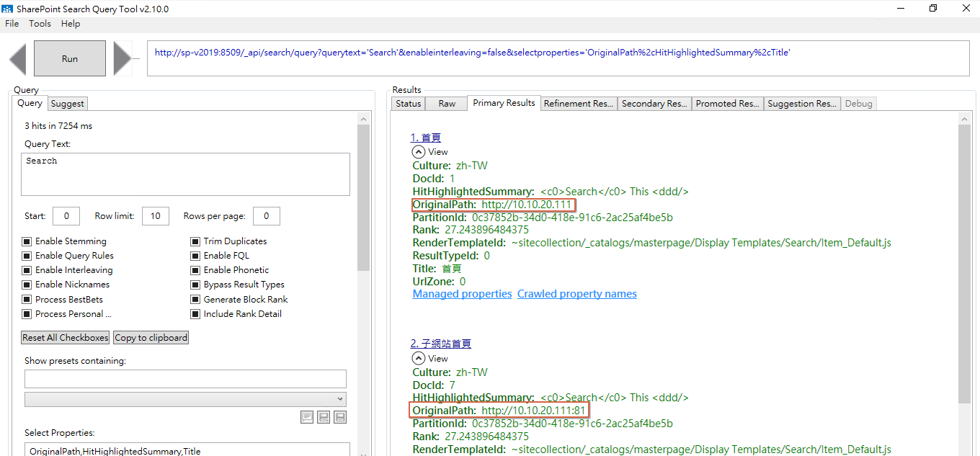Click the preset annotation comment icon
The image size is (980, 456).
click(x=307, y=417)
